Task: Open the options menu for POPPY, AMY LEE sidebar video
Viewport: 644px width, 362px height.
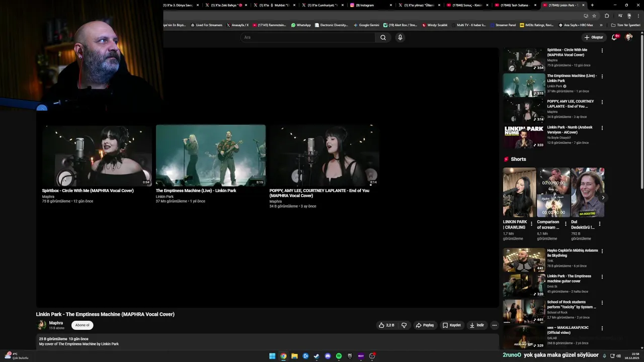Action: point(602,102)
